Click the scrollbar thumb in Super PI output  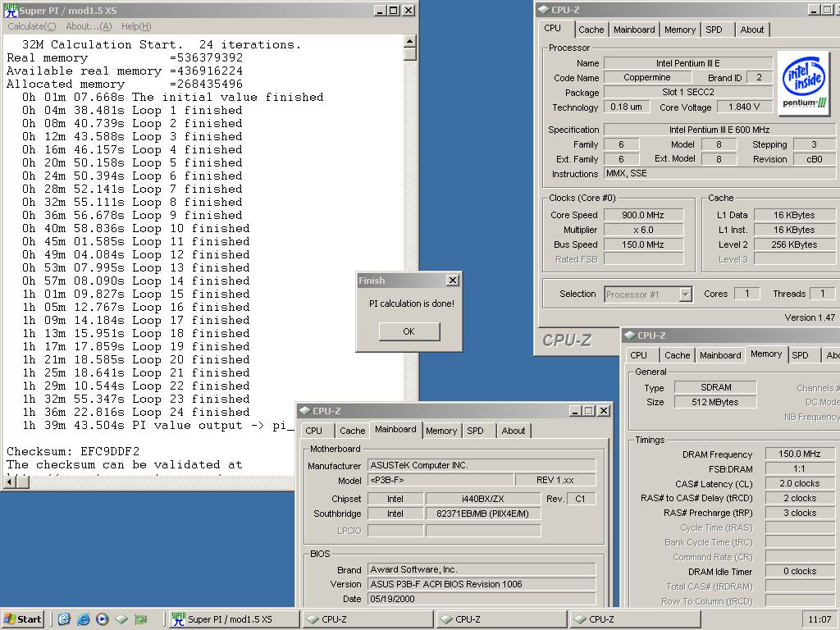(x=410, y=55)
